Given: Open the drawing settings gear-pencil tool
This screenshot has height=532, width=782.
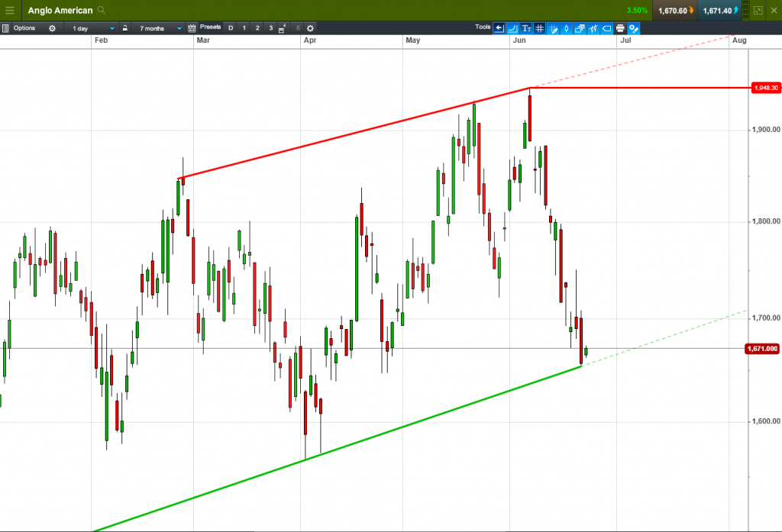Looking at the screenshot, I should [633, 28].
